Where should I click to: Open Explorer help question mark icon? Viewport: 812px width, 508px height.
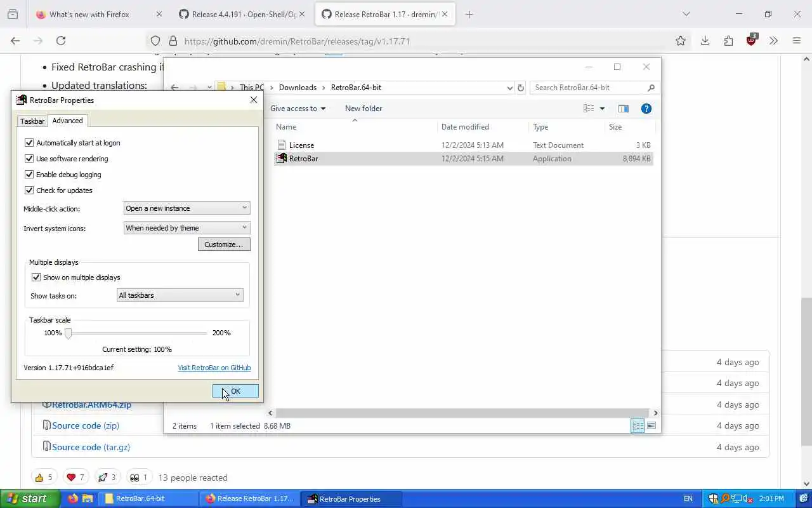(646, 109)
